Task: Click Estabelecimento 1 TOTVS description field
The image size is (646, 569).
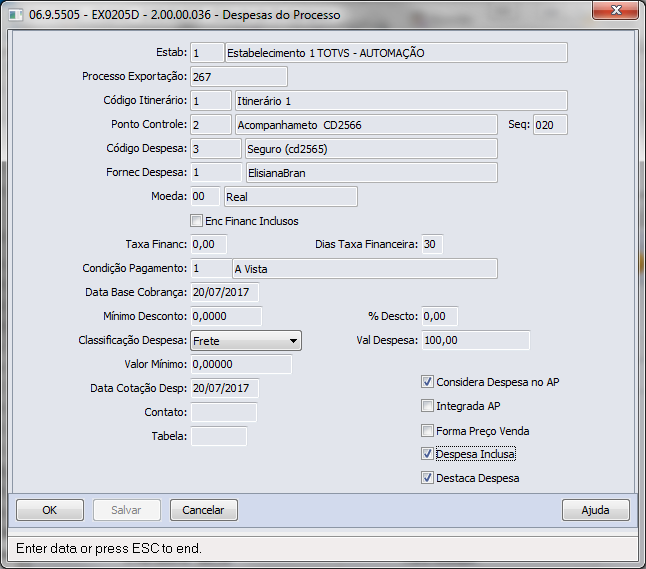Action: click(396, 53)
